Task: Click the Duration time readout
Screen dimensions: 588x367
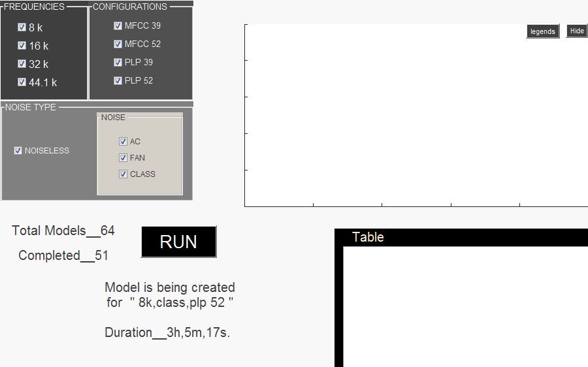Action: [167, 332]
